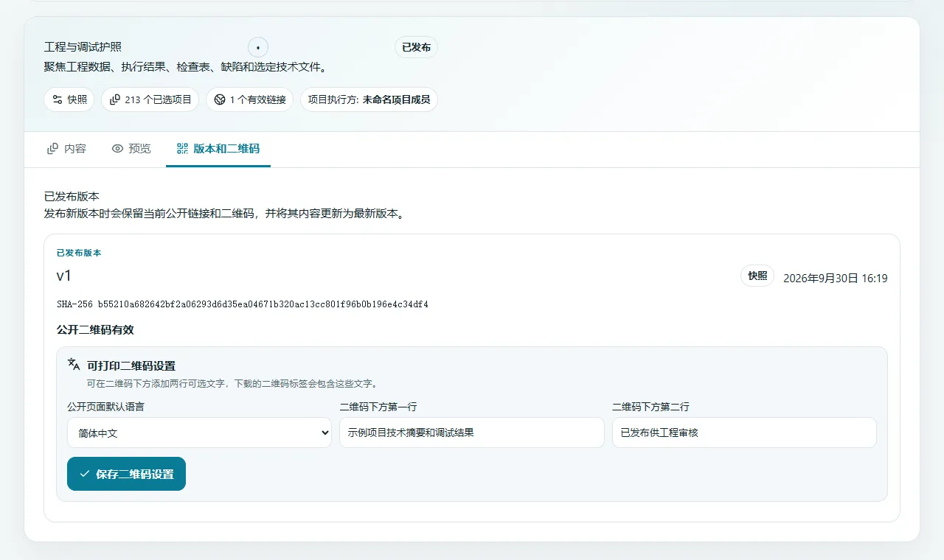The width and height of the screenshot is (944, 560).
Task: Click the 保存二维码设置 button
Action: click(x=126, y=474)
